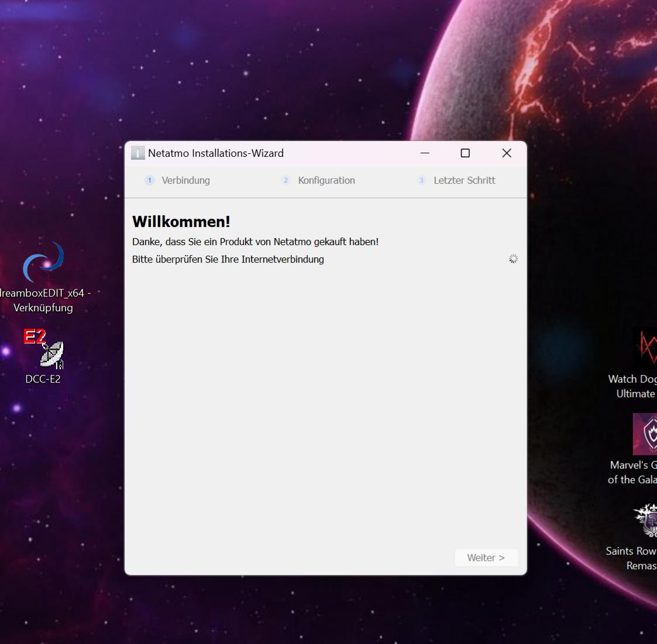Click the Weiter > button
657x644 pixels.
pyautogui.click(x=487, y=557)
